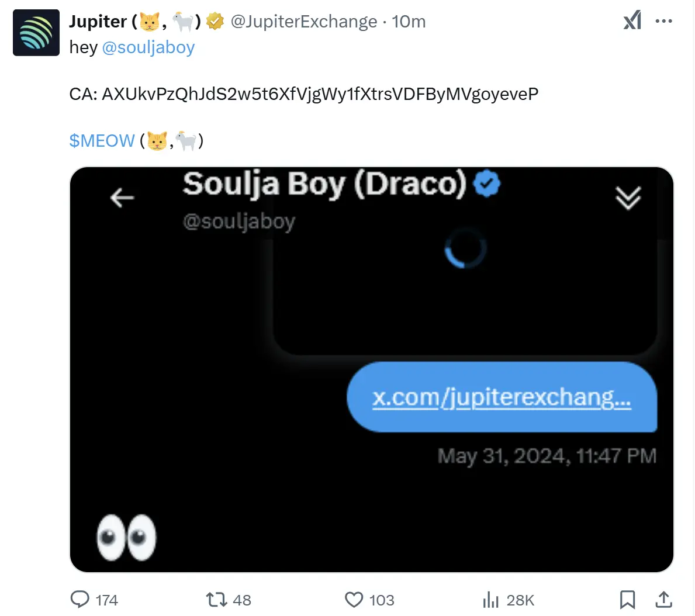The image size is (695, 616).
Task: Like the post with heart icon
Action: 354,600
